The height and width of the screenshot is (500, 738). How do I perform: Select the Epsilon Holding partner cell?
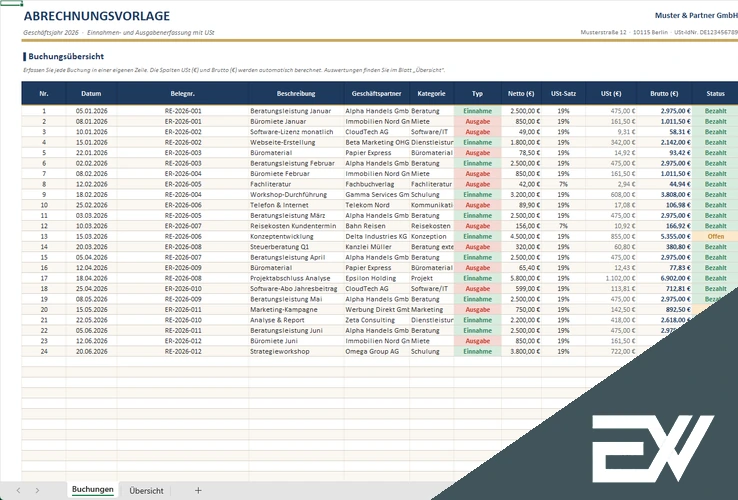(377, 278)
